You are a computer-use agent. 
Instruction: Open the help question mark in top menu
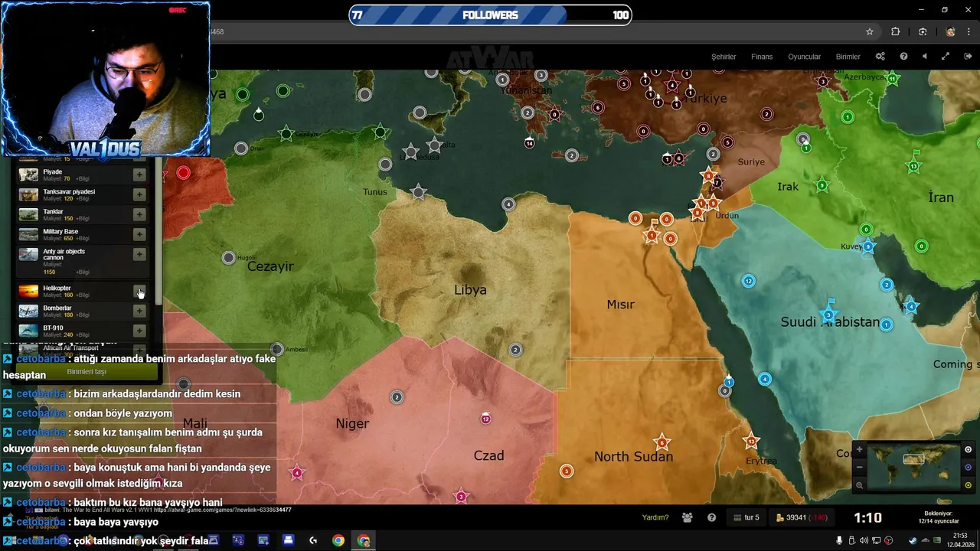point(903,56)
